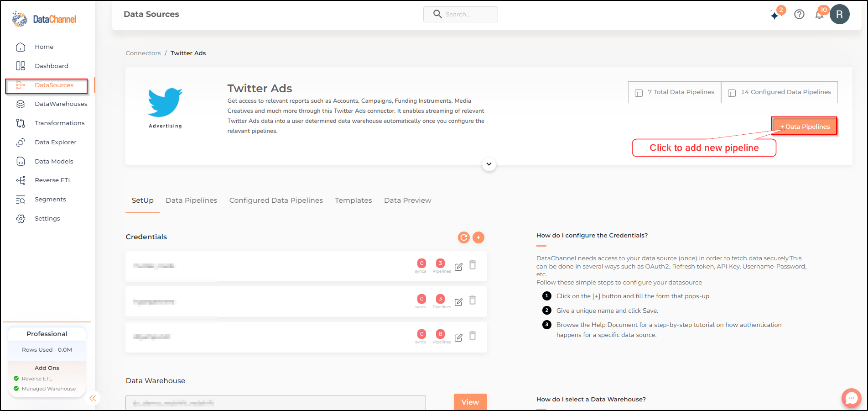Click the 14 Configured Data Pipelines button
The width and height of the screenshot is (868, 411).
pyautogui.click(x=780, y=92)
